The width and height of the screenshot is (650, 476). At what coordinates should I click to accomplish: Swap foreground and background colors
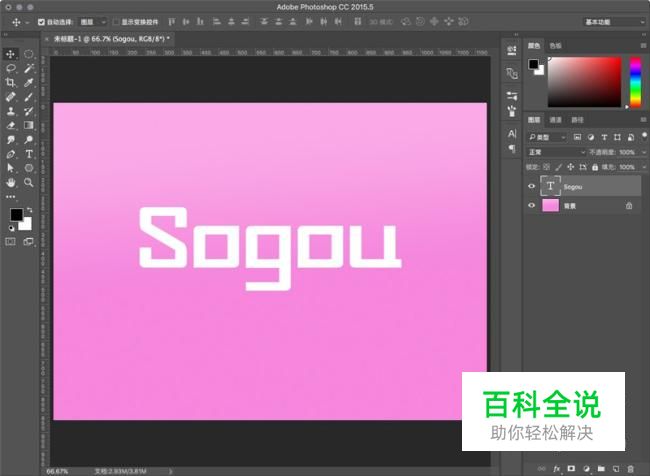[x=29, y=210]
